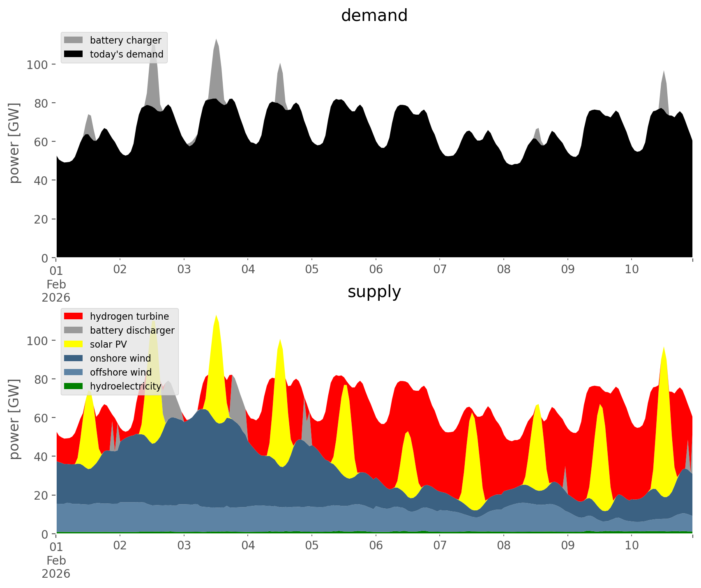Select the 'today's demand' legend label
701x588 pixels.
tap(127, 54)
